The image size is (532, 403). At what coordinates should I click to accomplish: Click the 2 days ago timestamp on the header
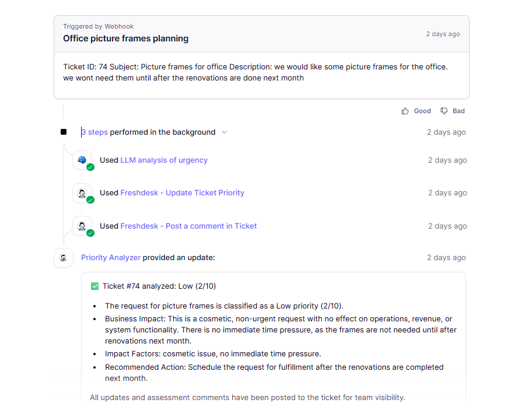click(x=443, y=34)
